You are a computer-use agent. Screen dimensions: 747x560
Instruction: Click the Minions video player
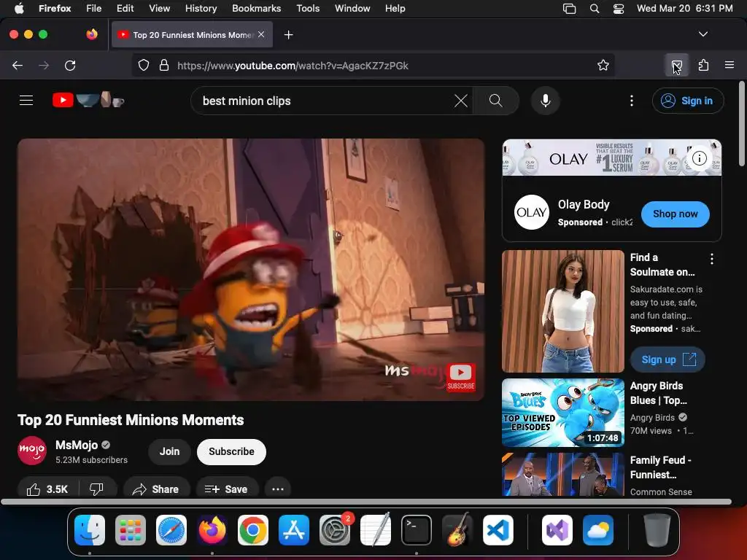click(x=251, y=270)
